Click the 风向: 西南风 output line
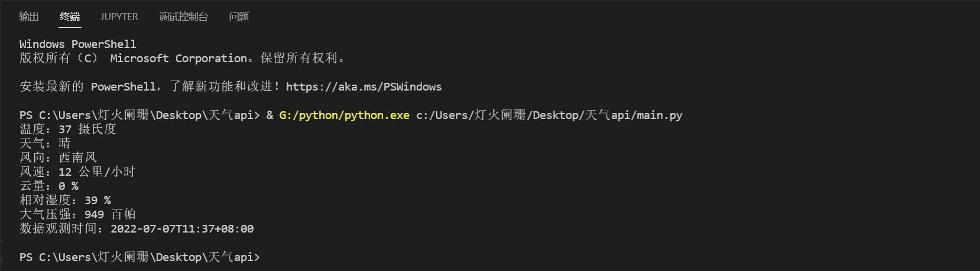980x271 pixels. point(58,158)
